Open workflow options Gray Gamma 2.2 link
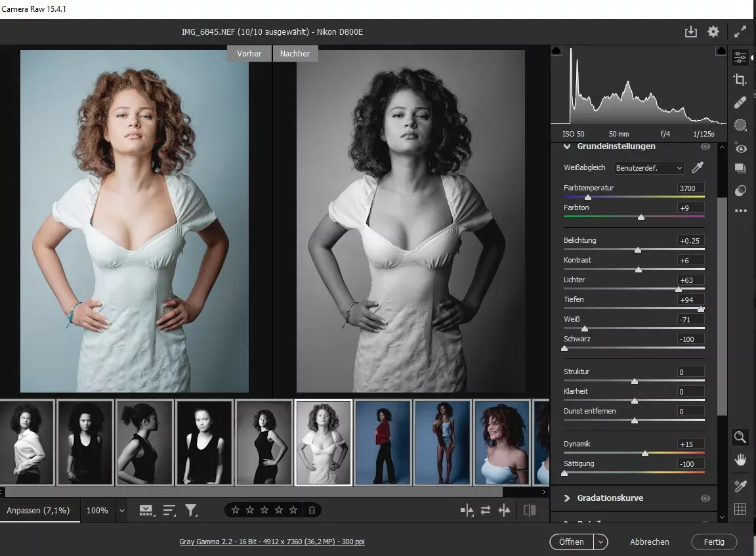The image size is (756, 556). point(272,542)
